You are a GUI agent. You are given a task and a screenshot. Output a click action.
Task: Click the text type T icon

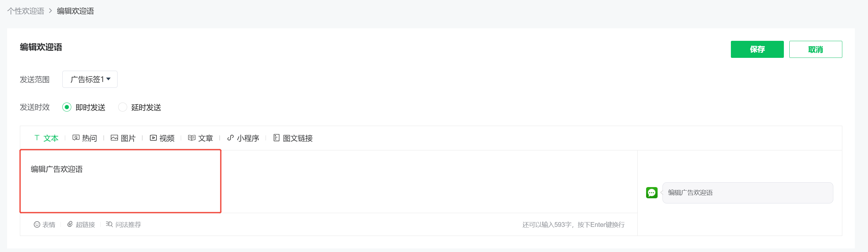(37, 138)
